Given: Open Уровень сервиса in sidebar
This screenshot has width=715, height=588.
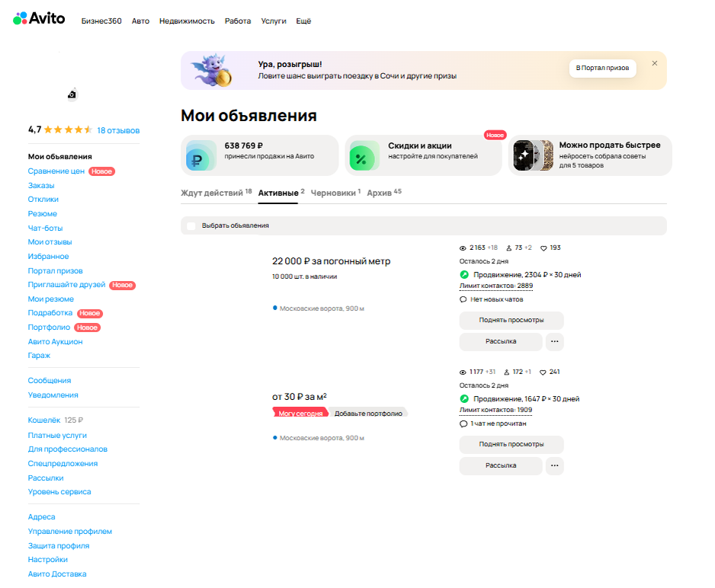Looking at the screenshot, I should [x=59, y=492].
